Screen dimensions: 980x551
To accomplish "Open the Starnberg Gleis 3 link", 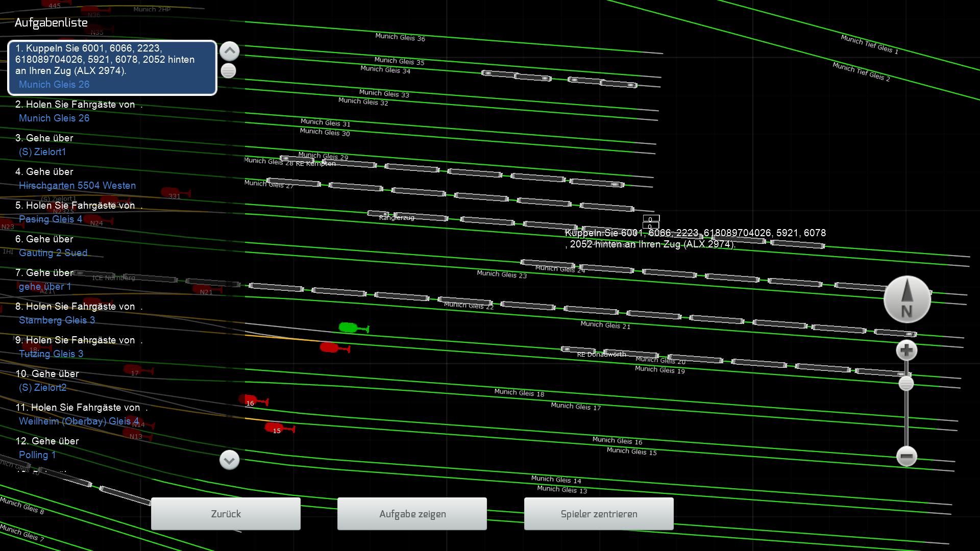I will click(x=57, y=320).
